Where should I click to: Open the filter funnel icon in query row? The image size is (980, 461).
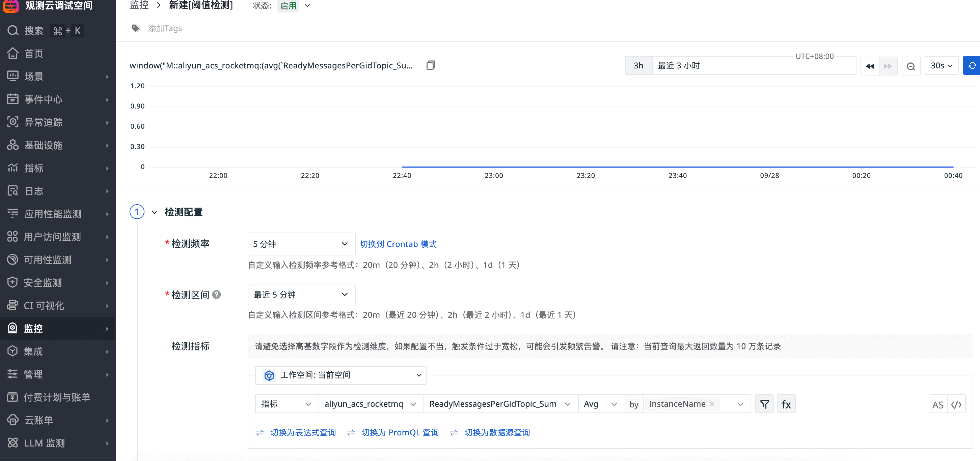pyautogui.click(x=764, y=404)
